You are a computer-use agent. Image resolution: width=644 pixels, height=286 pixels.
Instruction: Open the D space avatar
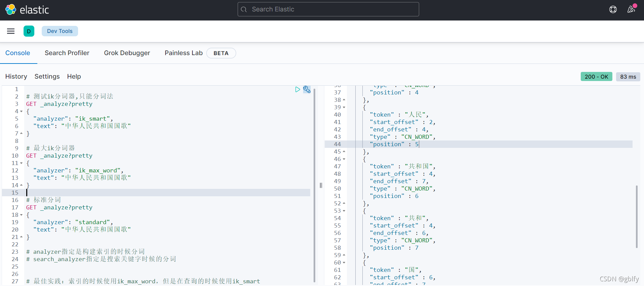point(29,31)
